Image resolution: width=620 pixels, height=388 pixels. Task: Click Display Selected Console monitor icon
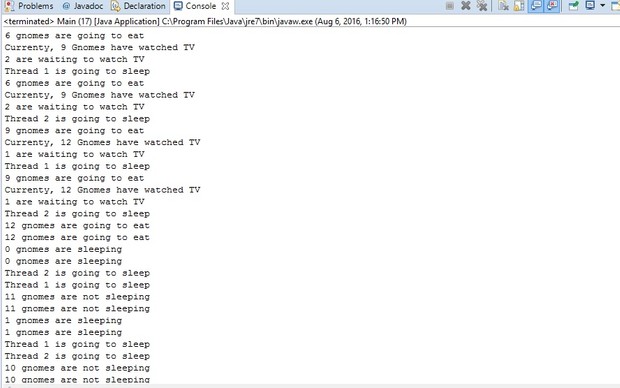pos(590,6)
